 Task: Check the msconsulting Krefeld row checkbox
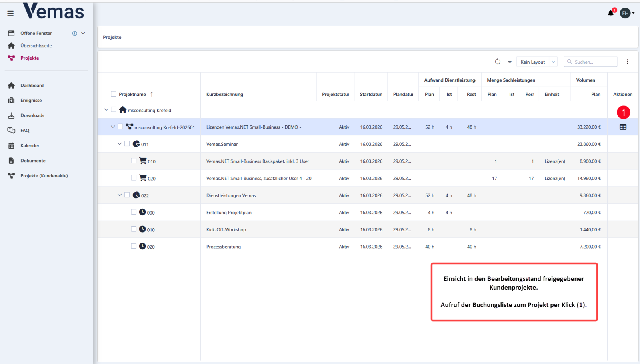114,109
